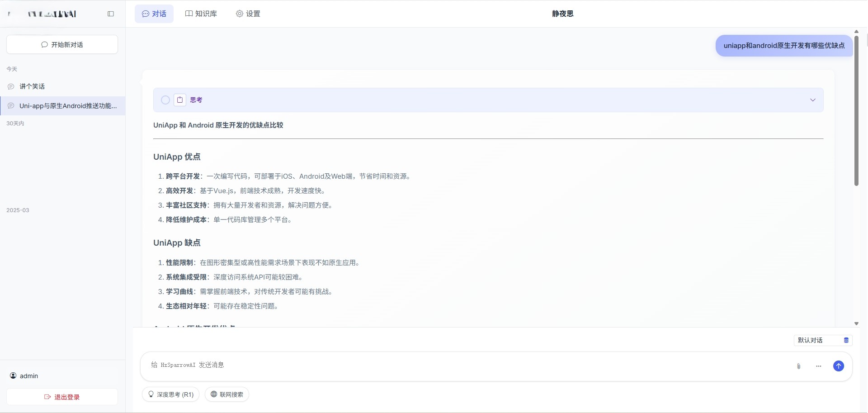The image size is (868, 413).
Task: Collapse the conversation sidebar
Action: point(111,14)
